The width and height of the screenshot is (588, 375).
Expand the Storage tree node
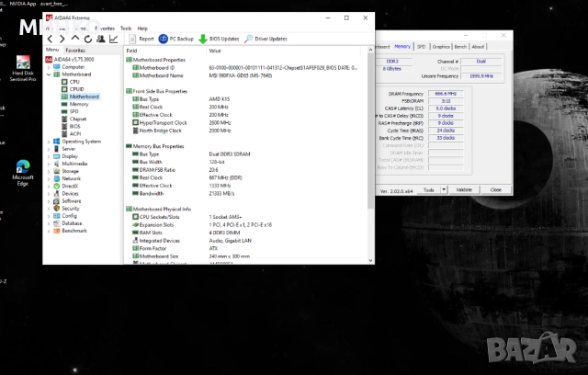(49, 171)
